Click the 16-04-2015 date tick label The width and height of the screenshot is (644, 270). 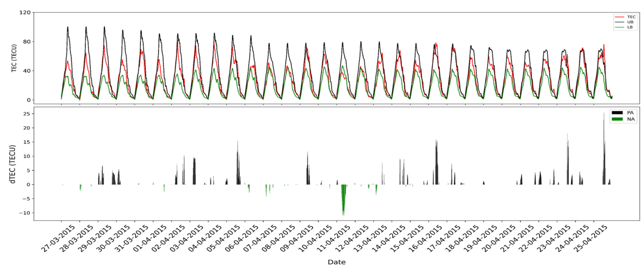tap(425, 239)
